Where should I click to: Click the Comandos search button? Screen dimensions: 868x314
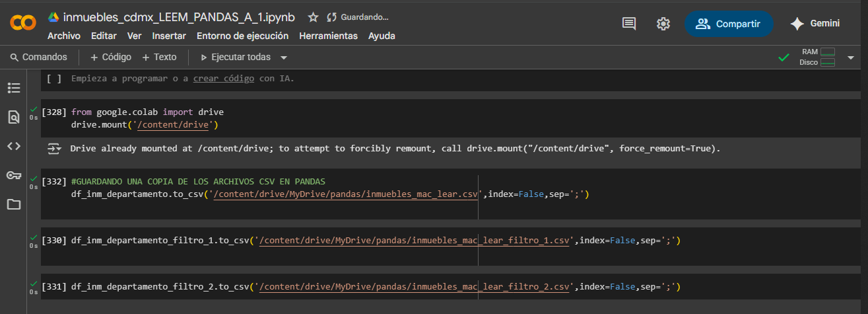pos(39,58)
